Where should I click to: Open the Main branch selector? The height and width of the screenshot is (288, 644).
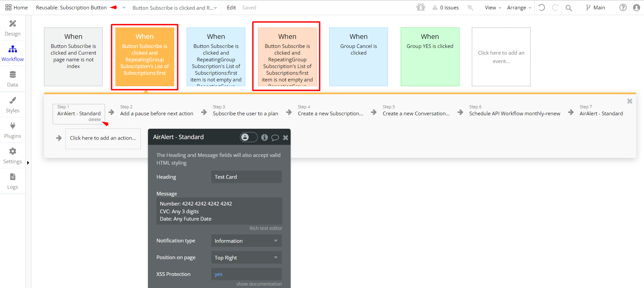click(x=595, y=7)
